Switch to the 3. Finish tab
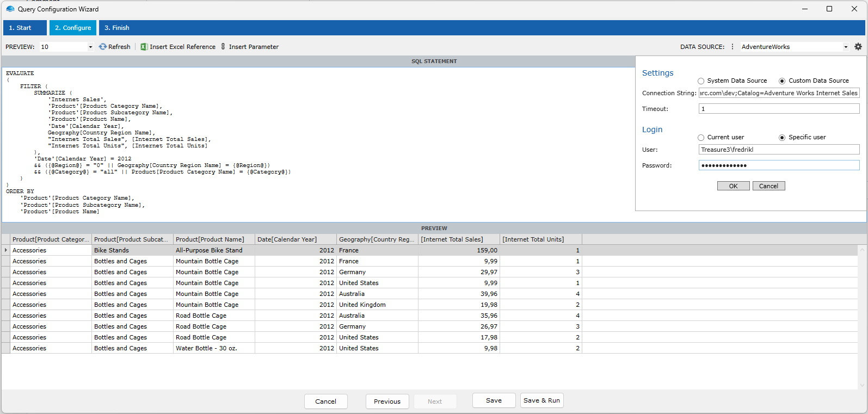This screenshot has height=414, width=868. (x=117, y=28)
